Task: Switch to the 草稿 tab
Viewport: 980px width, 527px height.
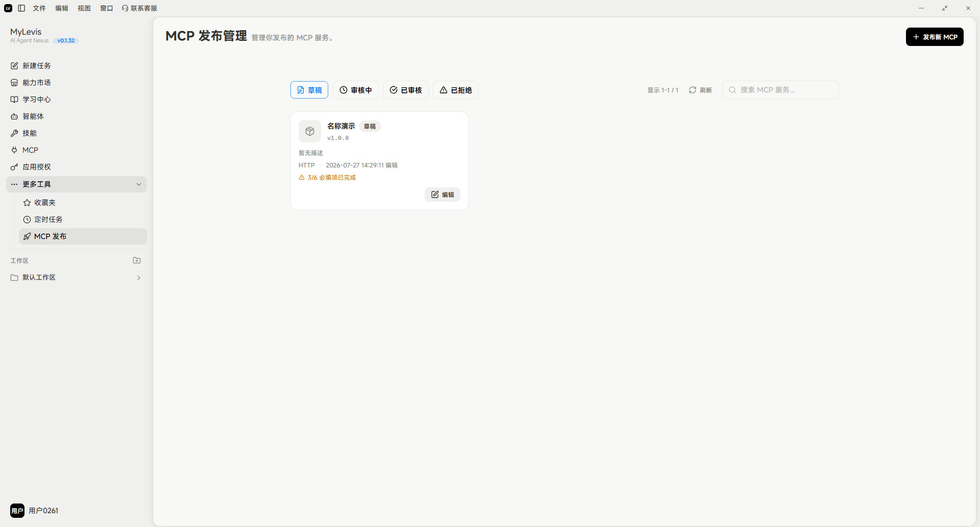Action: point(309,90)
